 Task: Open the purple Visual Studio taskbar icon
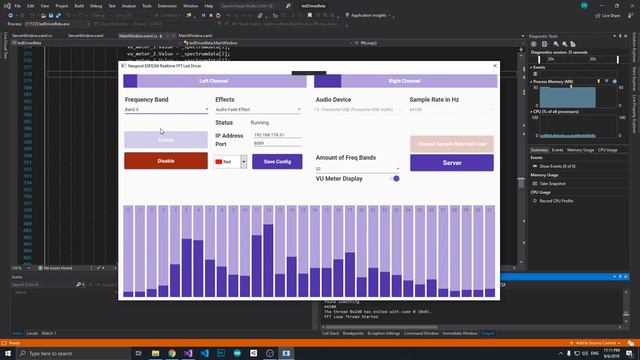[188, 353]
